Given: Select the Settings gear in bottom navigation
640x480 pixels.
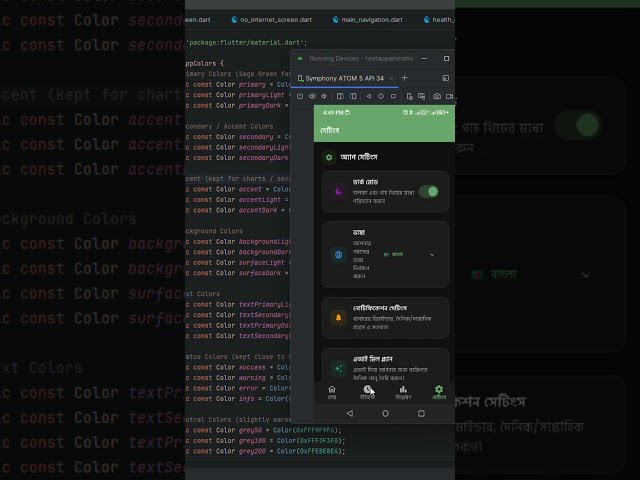Looking at the screenshot, I should pyautogui.click(x=439, y=393).
